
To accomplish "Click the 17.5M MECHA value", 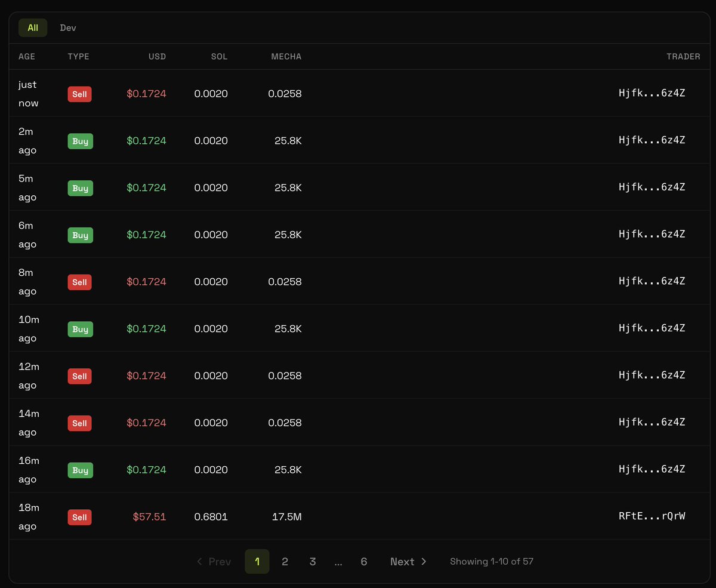I will click(x=287, y=517).
